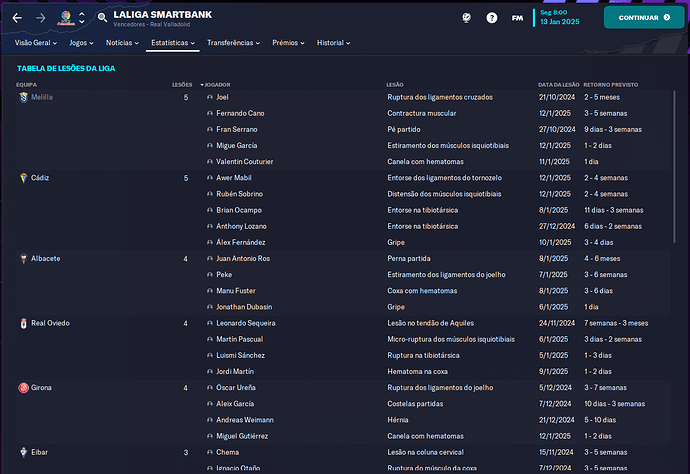Open player Martín Pascual
Screen dimensions: 690x474
pos(239,339)
